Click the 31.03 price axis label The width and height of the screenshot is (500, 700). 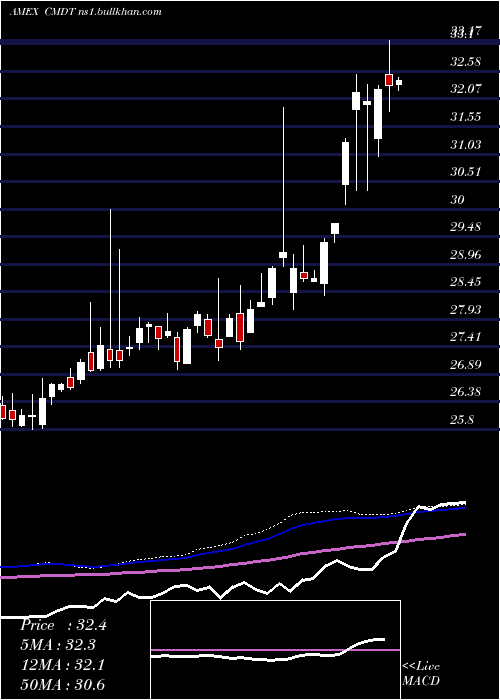(x=466, y=144)
